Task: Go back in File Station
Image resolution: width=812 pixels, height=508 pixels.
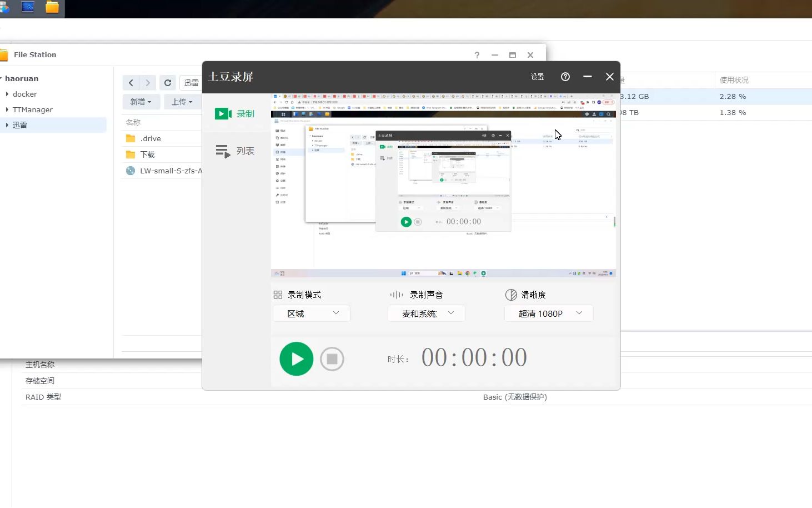Action: pos(131,83)
